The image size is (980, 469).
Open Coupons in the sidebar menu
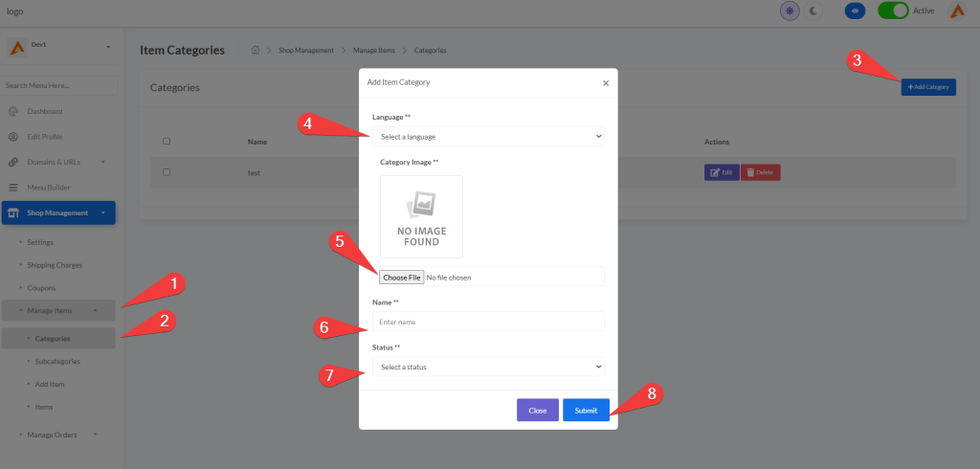tap(41, 287)
